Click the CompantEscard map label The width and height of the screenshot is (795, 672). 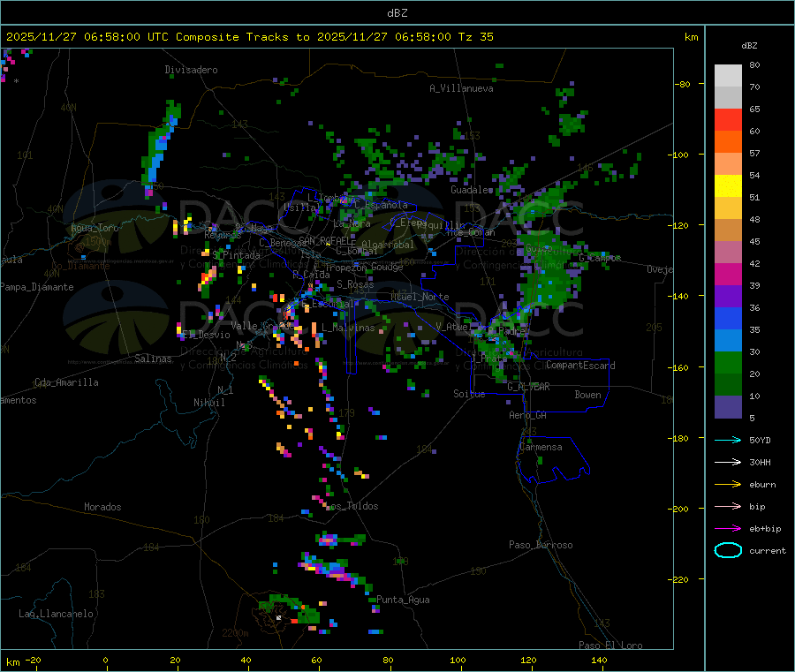pos(580,366)
